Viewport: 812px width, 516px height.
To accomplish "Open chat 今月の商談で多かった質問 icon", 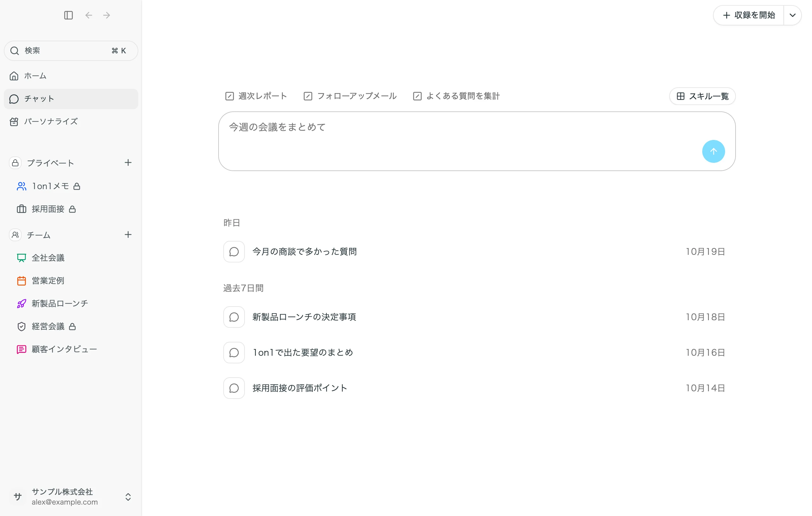I will point(234,252).
